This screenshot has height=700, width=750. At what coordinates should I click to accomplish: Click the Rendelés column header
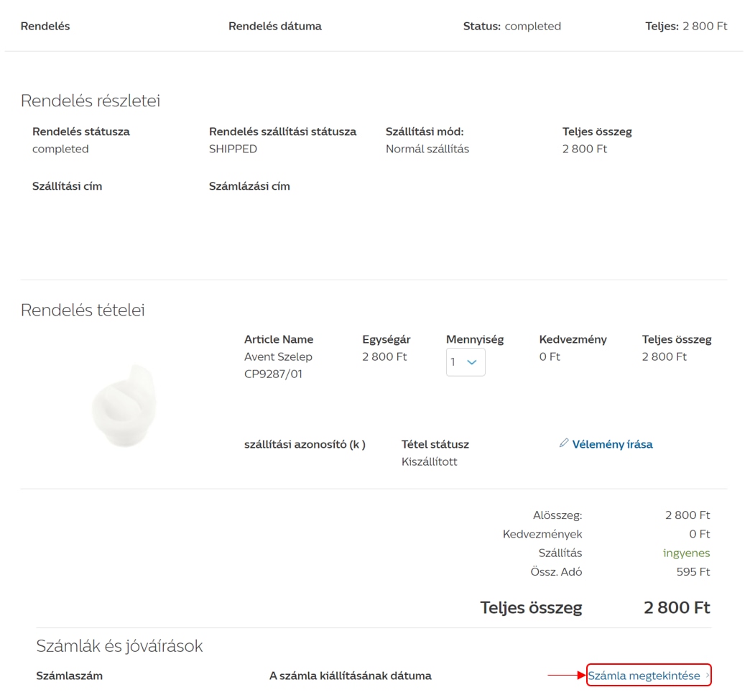(x=45, y=26)
